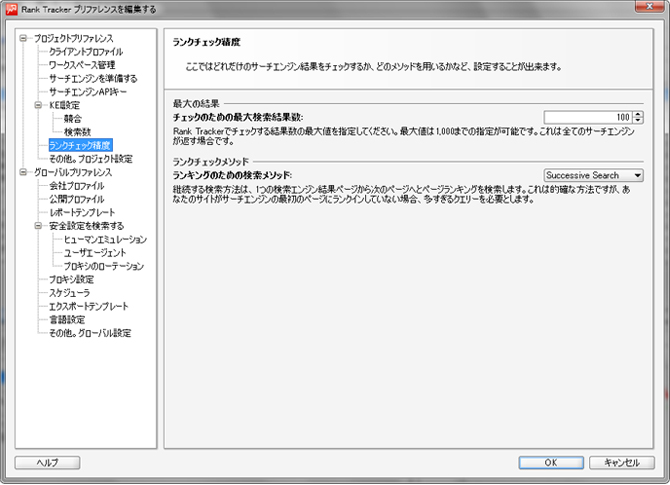Open プロキシ設定 in the tree

[71, 279]
